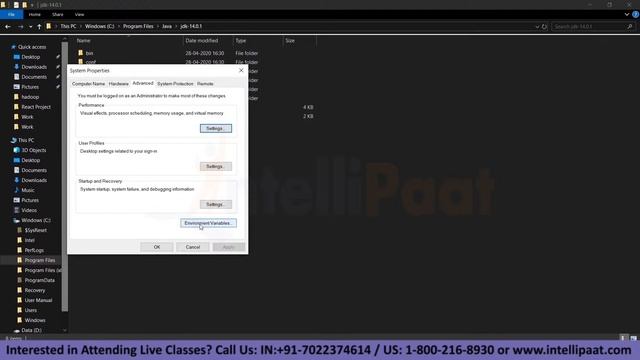Open Home ribbon tab in Explorer
This screenshot has height=360, width=640.
[35, 14]
